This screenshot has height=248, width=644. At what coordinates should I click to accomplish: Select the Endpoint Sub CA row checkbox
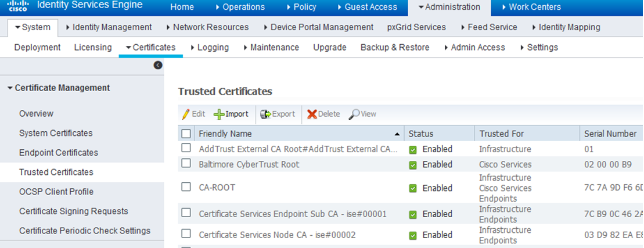(x=186, y=213)
